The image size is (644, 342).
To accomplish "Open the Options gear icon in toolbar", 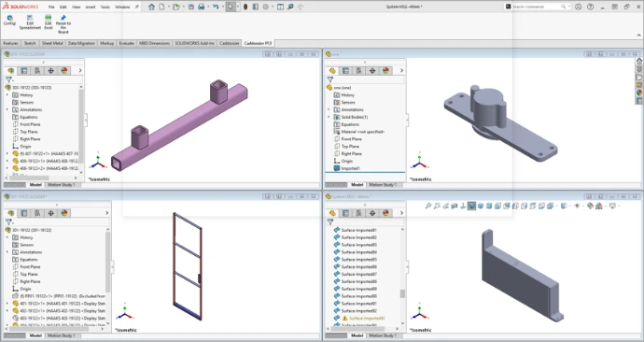I will [265, 7].
